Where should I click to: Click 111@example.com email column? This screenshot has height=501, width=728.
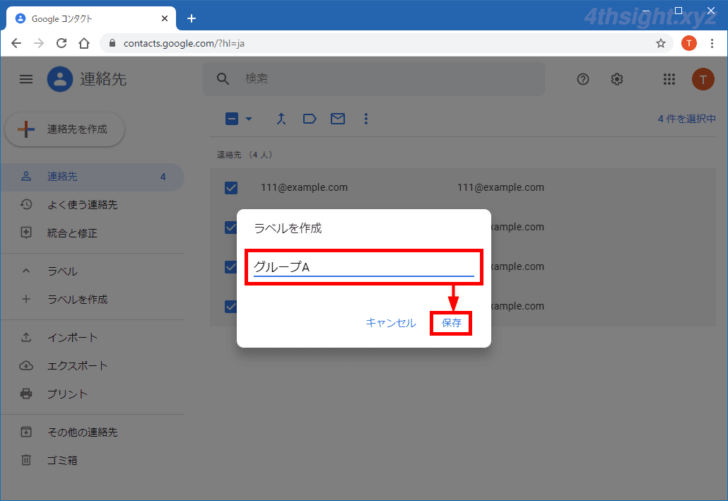point(500,188)
